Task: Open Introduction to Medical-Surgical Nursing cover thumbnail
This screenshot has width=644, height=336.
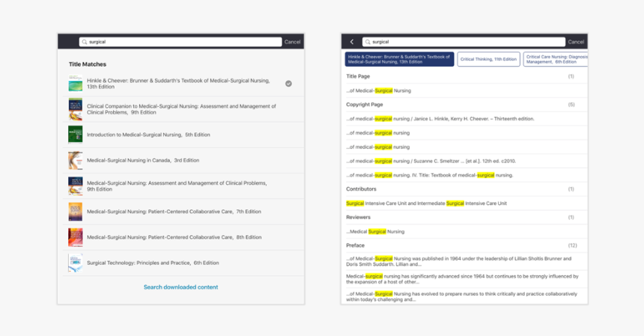Action: point(75,135)
